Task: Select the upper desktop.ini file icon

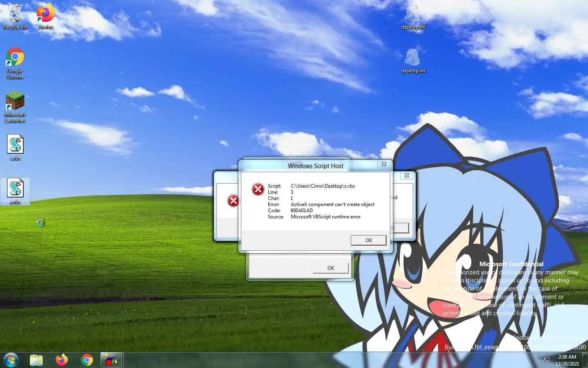Action: pyautogui.click(x=413, y=17)
